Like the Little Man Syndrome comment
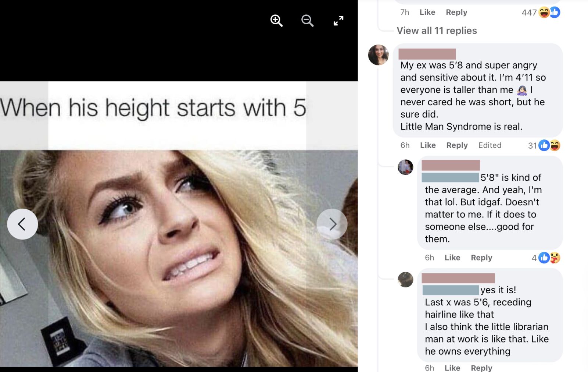588x372 pixels. pyautogui.click(x=428, y=145)
